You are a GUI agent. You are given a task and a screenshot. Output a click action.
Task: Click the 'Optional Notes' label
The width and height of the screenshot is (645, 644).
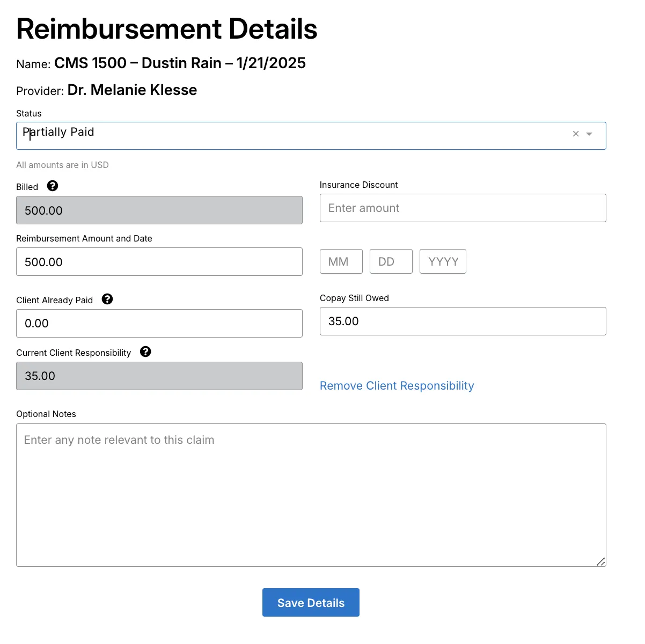coord(46,414)
